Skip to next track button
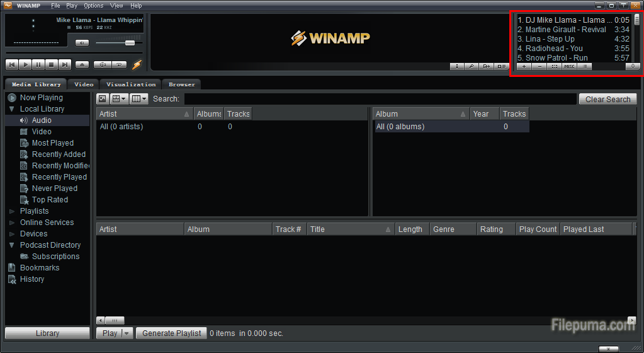The width and height of the screenshot is (644, 353). click(64, 64)
